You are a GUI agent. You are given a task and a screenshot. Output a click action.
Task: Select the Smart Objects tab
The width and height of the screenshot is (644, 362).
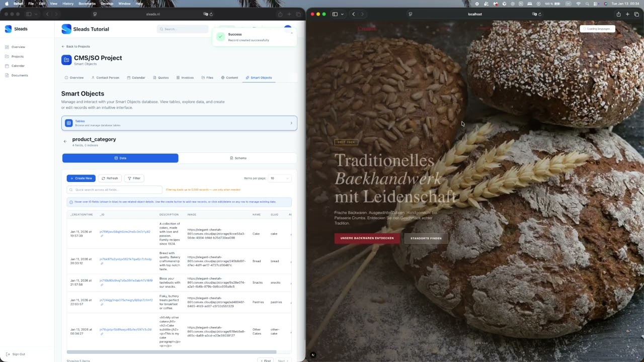[x=259, y=77]
